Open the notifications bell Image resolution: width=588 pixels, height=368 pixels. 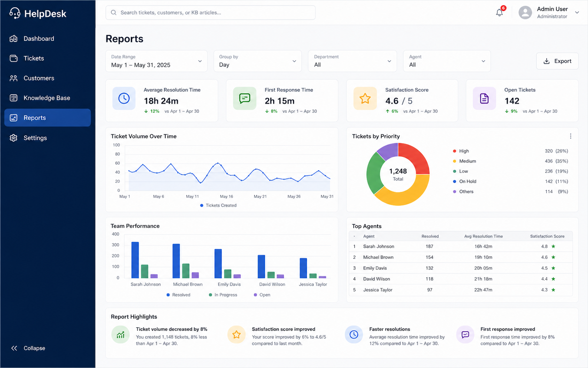[x=499, y=13]
